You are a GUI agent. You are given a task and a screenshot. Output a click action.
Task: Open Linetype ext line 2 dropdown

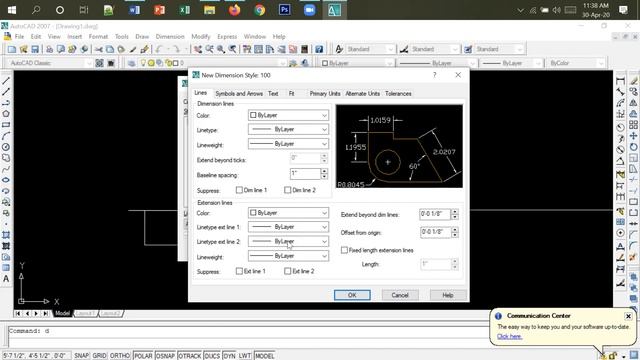288,242
